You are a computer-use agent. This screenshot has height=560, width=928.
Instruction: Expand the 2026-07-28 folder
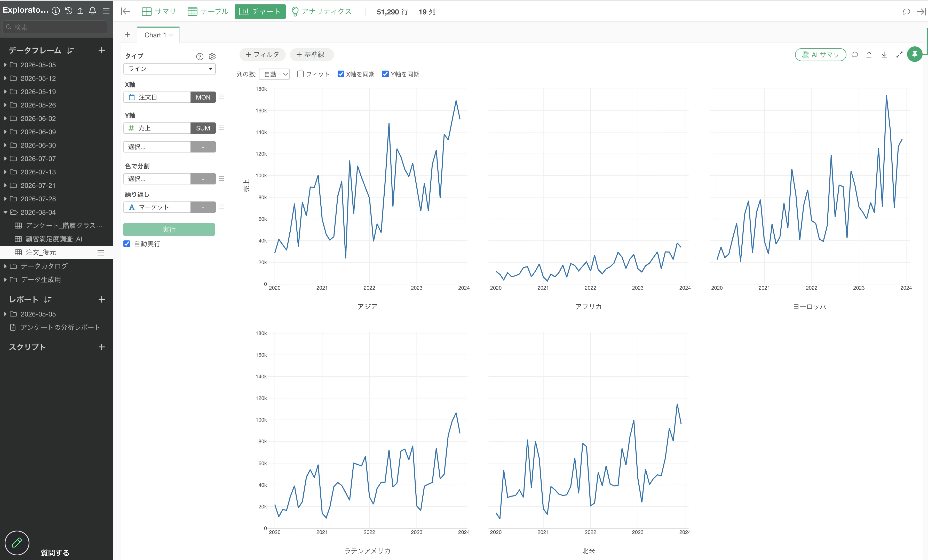click(5, 199)
